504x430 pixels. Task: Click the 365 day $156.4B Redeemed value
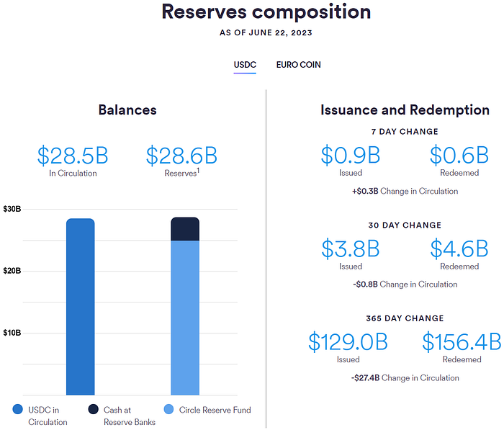[461, 341]
